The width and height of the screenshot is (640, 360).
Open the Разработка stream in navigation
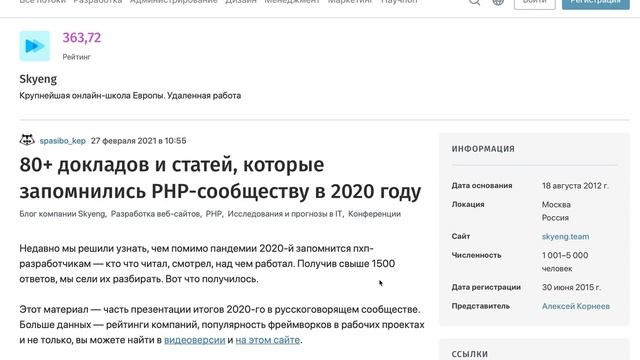(x=98, y=2)
